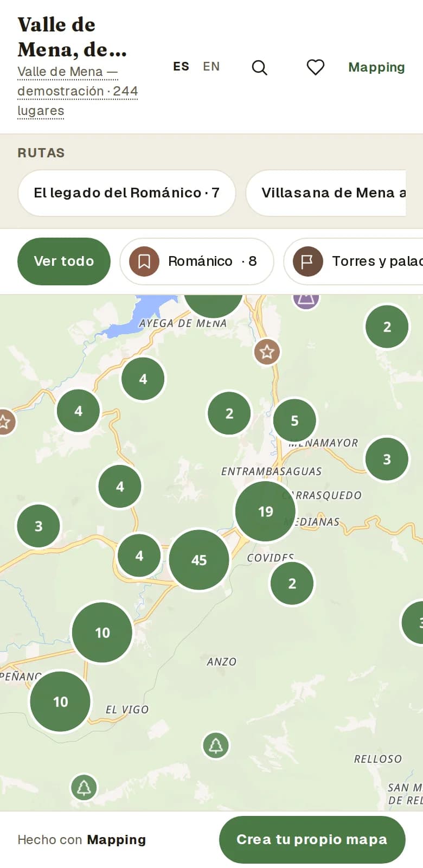This screenshot has width=423, height=868.
Task: Select the star marker near Ayega de Mena
Action: click(x=267, y=352)
